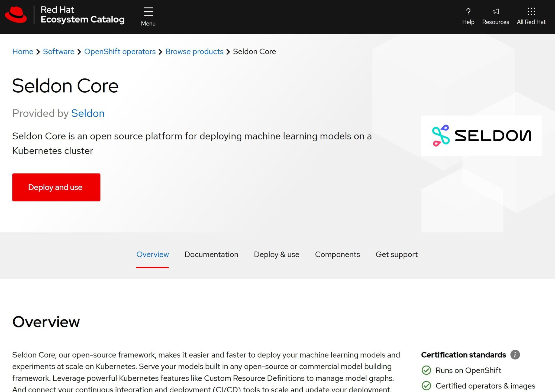
Task: Click the Overview section heading
Action: [46, 322]
